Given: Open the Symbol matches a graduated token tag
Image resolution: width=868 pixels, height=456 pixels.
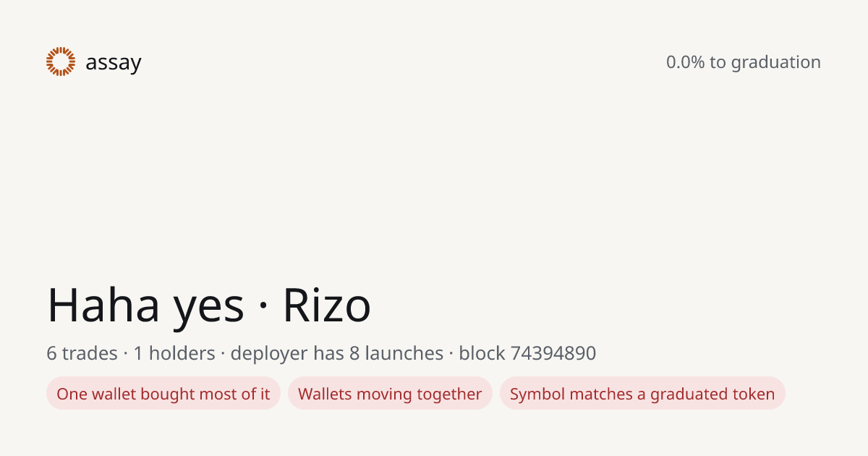Looking at the screenshot, I should coord(642,394).
